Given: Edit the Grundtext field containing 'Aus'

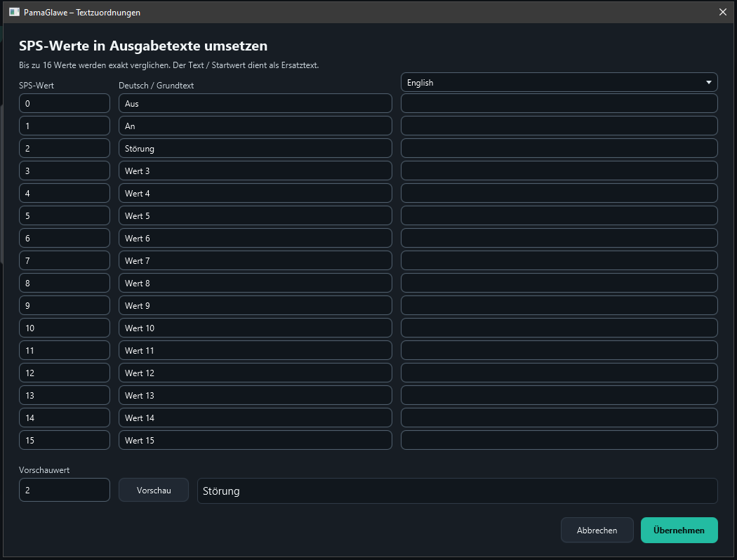Looking at the screenshot, I should tap(255, 103).
